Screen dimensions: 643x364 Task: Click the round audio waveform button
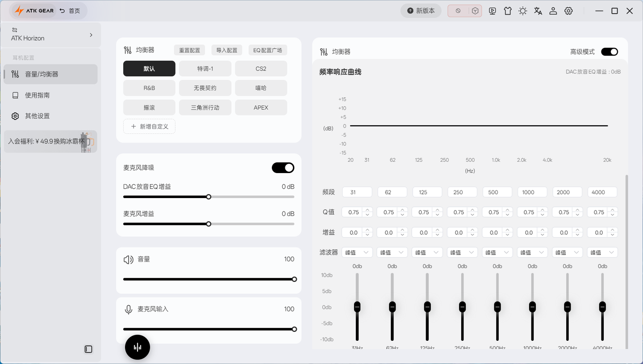tap(138, 347)
